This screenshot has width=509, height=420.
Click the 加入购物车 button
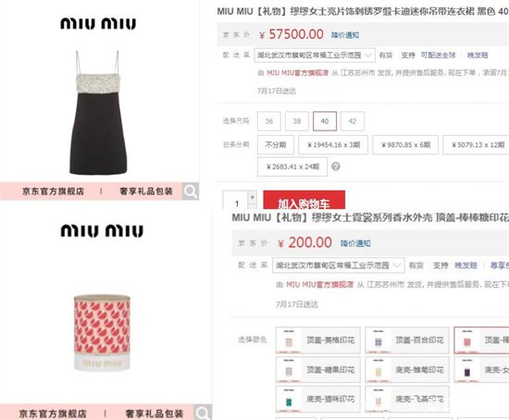tap(304, 201)
